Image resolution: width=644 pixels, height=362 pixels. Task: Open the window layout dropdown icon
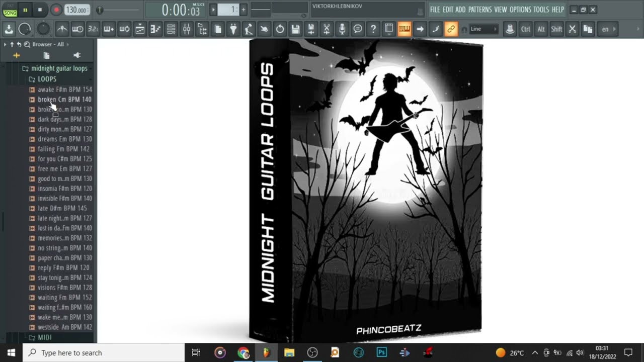389,29
